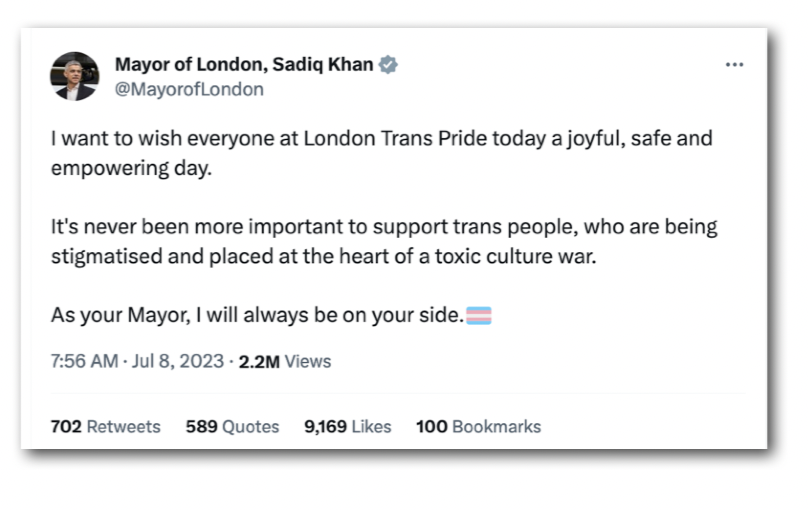
Task: Open the three-dot more options menu
Action: pos(734,65)
